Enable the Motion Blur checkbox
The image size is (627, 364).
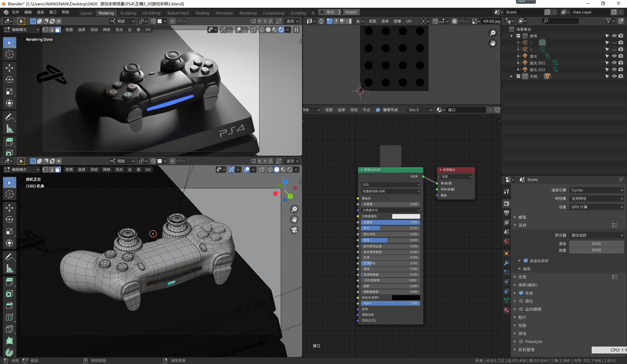tap(521, 309)
